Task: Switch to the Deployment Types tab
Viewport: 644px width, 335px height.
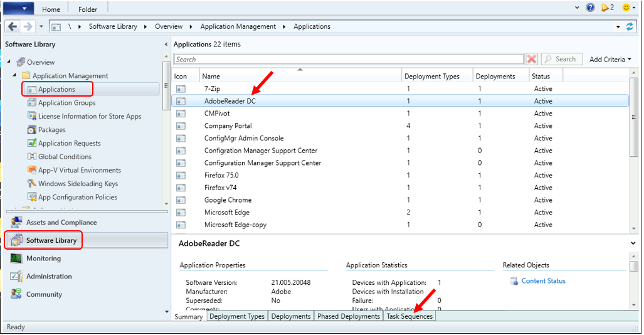Action: (237, 317)
